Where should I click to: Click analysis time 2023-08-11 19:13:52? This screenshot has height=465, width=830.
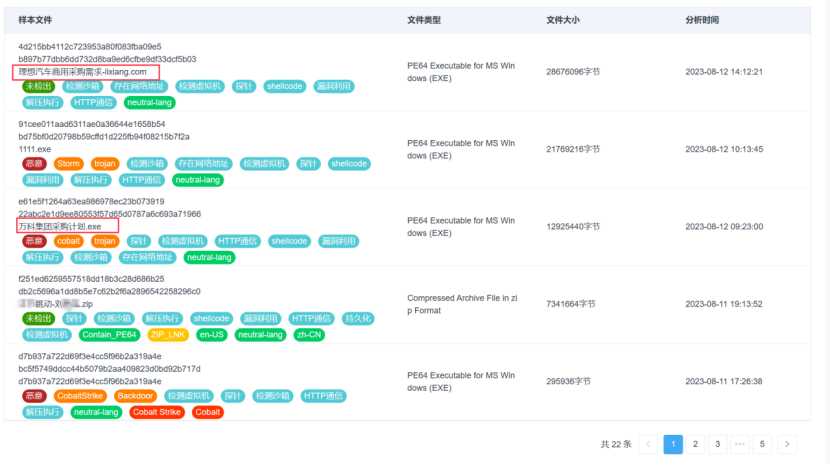coord(724,304)
